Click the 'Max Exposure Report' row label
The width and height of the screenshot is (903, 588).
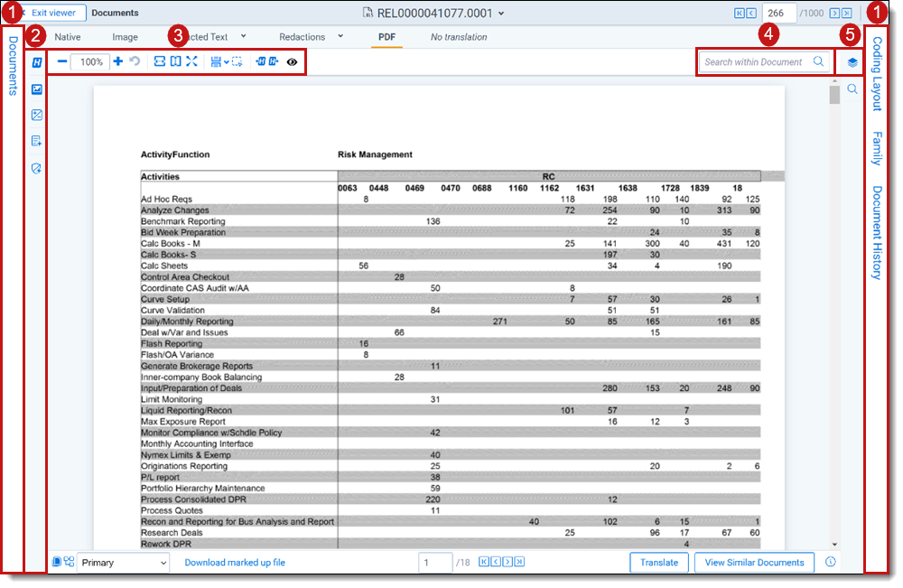point(183,422)
